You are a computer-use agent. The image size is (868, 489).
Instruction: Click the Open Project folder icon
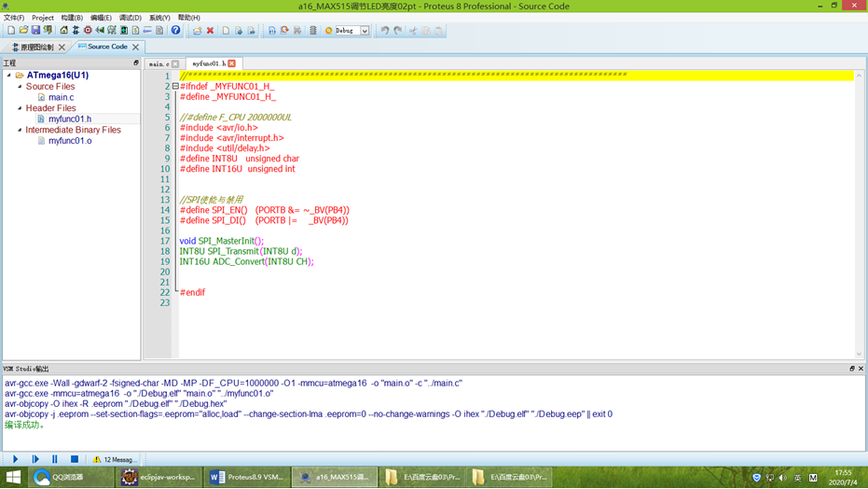23,31
